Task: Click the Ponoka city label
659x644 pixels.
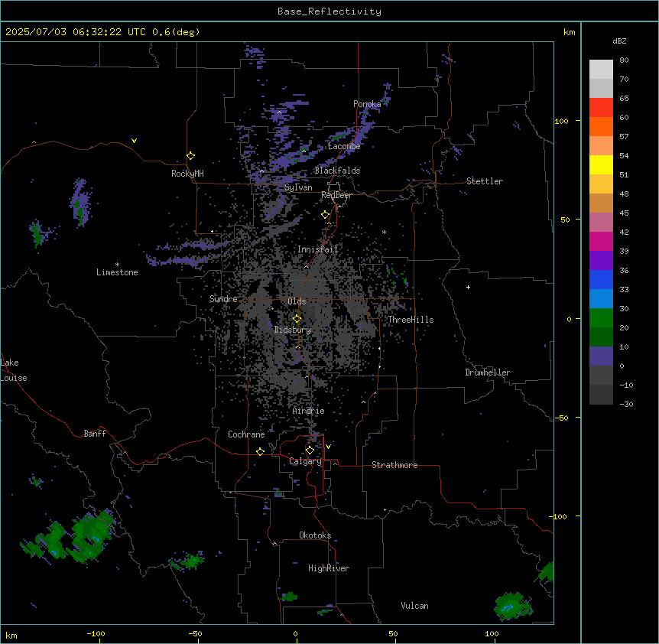Action: tap(367, 104)
